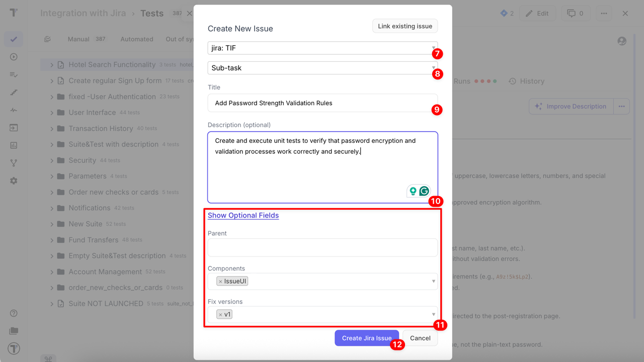Expand the Hotel Search Functionality suite

coord(51,64)
